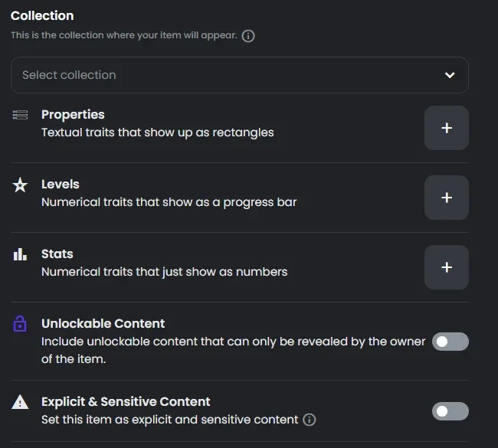Enable the Unlockable Content toggle

click(x=450, y=342)
